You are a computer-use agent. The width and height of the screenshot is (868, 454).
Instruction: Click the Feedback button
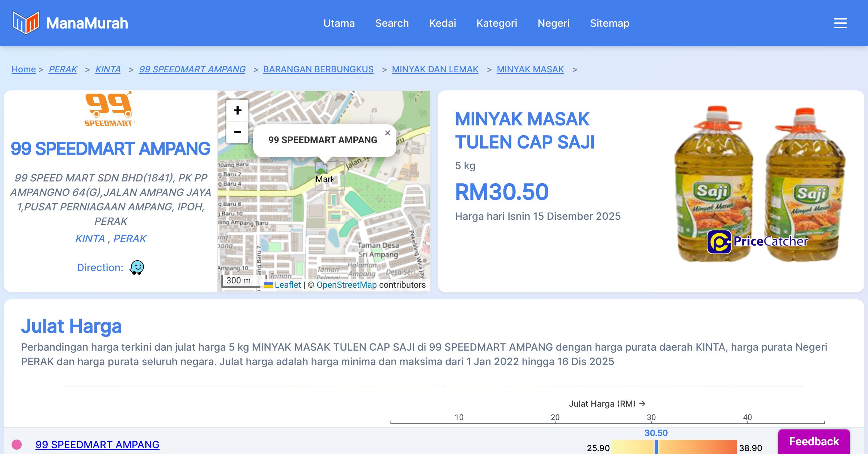coord(814,441)
